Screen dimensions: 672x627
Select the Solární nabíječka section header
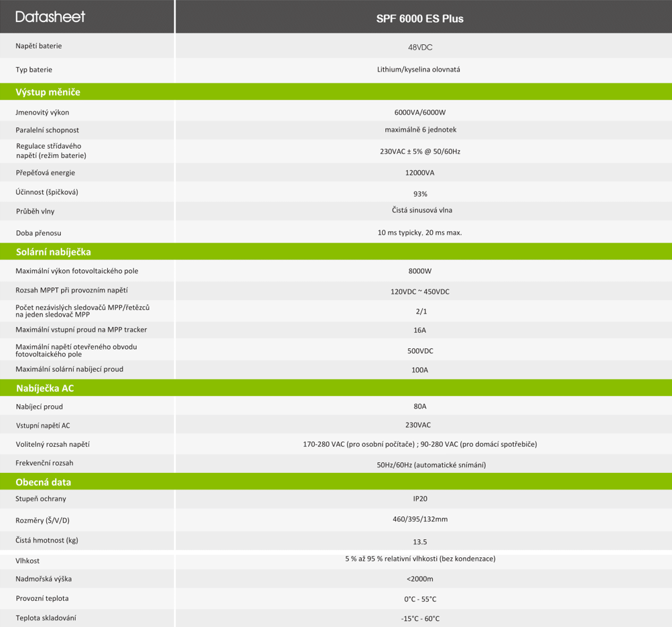coord(54,252)
